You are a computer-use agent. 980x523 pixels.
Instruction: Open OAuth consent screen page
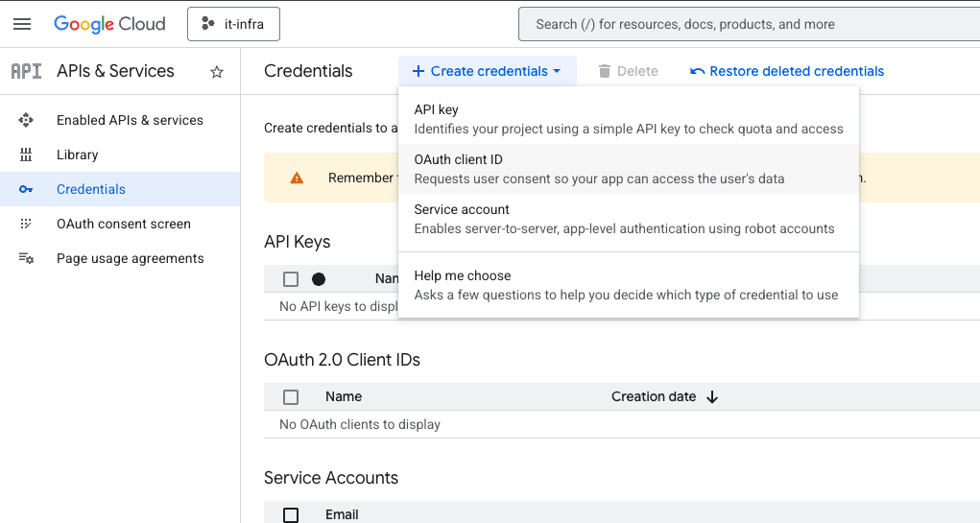point(124,224)
